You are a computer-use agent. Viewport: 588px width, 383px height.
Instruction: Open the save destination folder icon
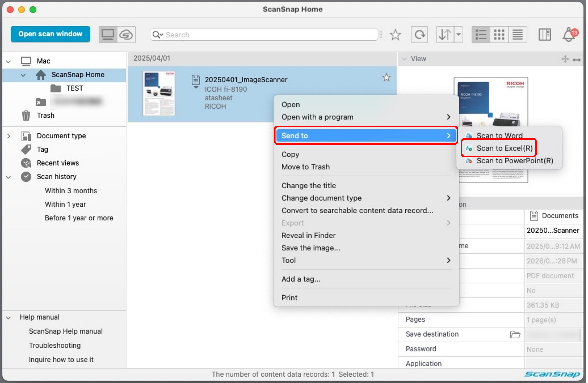(x=515, y=334)
